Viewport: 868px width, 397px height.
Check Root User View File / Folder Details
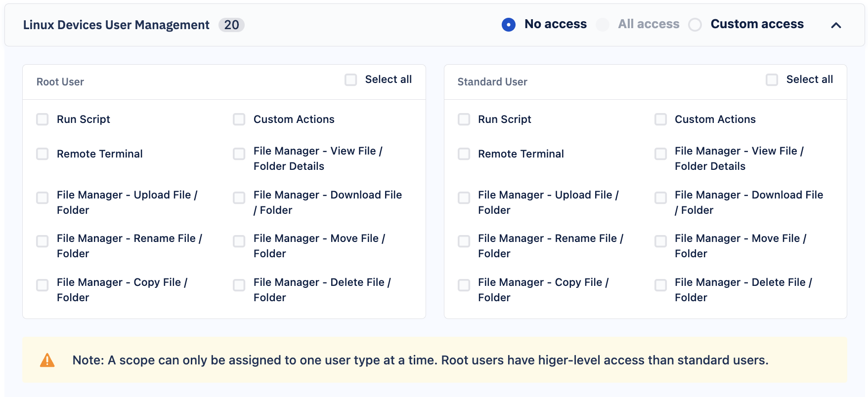[239, 154]
